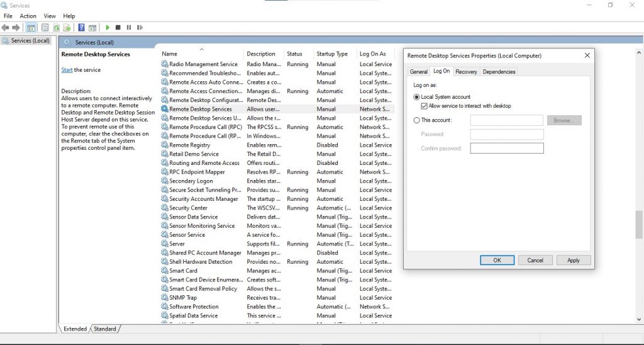Click the Export List toolbar icon
The image size is (644, 345).
click(67, 28)
